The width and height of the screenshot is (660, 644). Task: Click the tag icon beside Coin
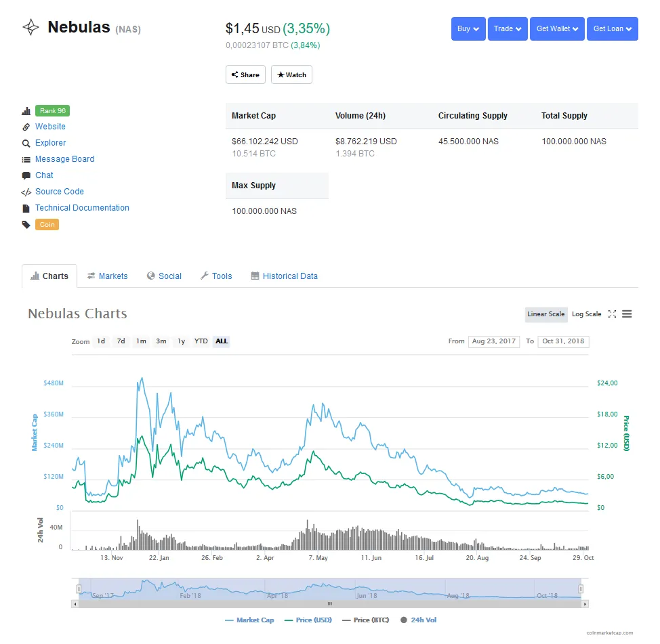coord(26,225)
